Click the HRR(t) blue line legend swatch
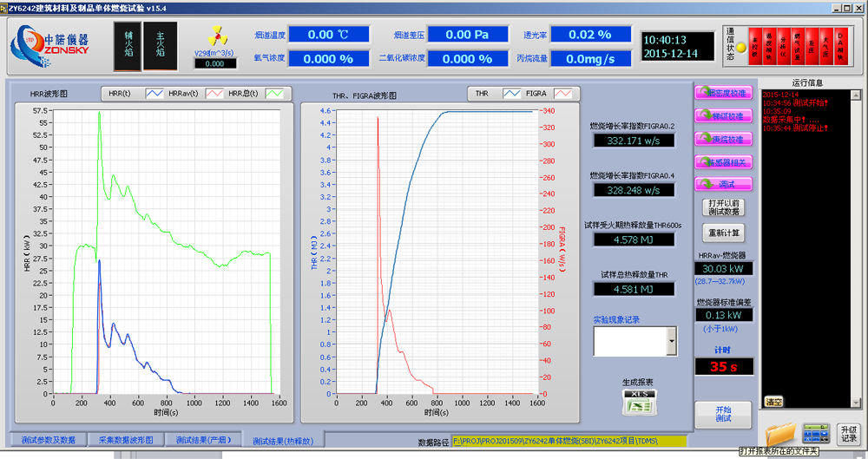 click(x=155, y=94)
